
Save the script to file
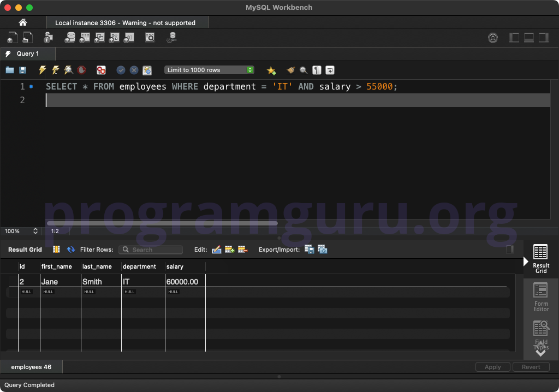[22, 70]
